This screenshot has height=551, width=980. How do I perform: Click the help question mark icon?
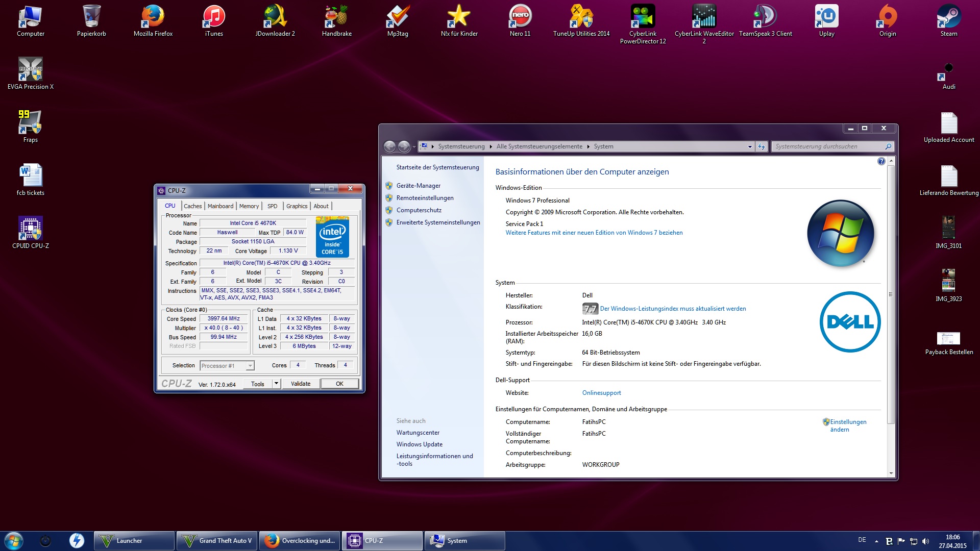(881, 161)
